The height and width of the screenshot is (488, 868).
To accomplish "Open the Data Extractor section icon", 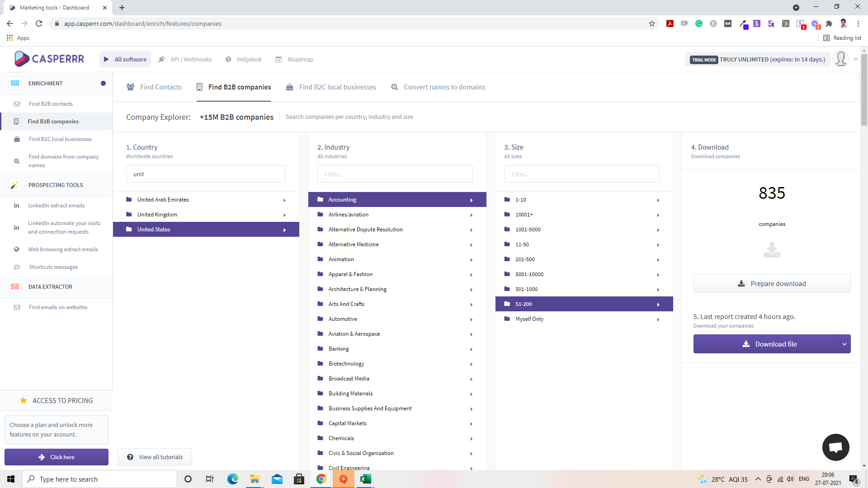I will point(15,286).
